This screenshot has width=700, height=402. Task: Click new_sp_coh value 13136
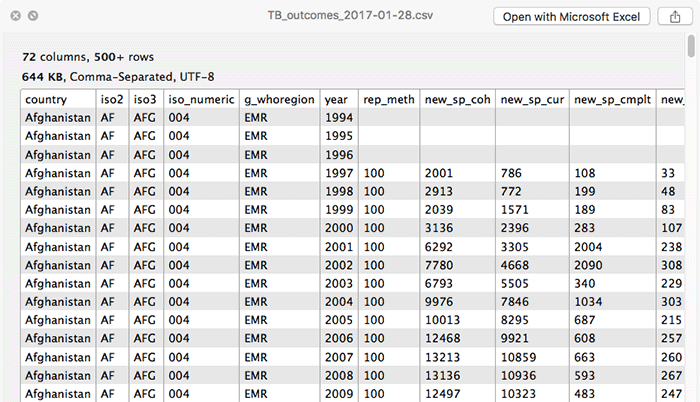442,375
